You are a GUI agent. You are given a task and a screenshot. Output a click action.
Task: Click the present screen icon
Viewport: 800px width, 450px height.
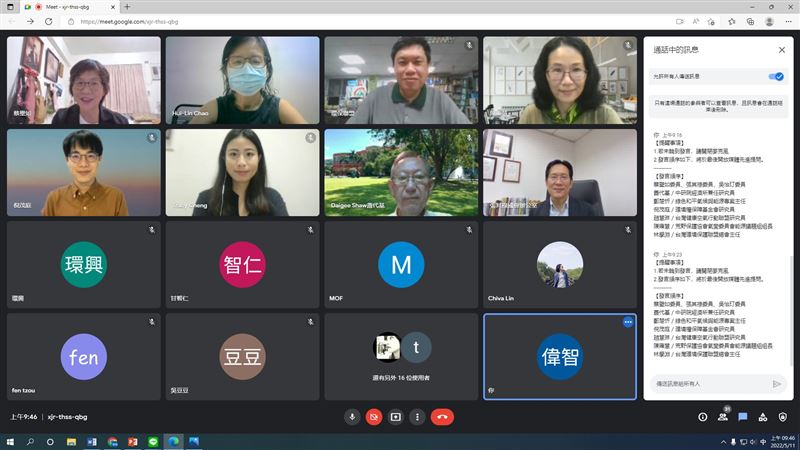[395, 417]
